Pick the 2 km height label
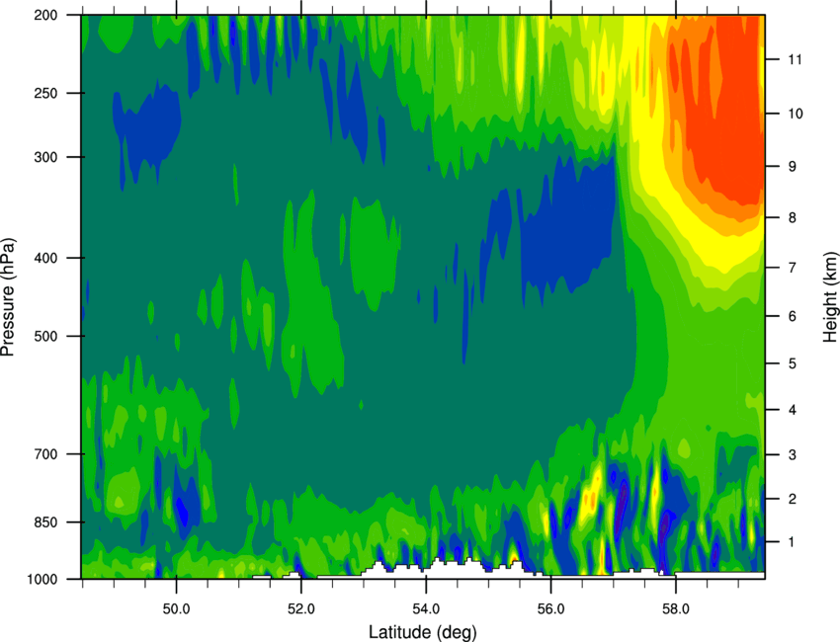Screen dimensions: 840x642 coord(793,499)
